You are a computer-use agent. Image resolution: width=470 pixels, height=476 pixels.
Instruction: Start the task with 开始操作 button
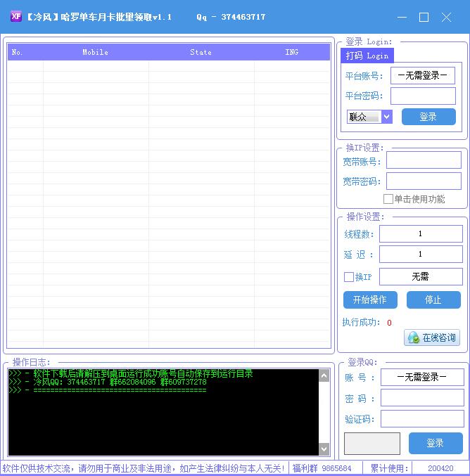tap(370, 300)
